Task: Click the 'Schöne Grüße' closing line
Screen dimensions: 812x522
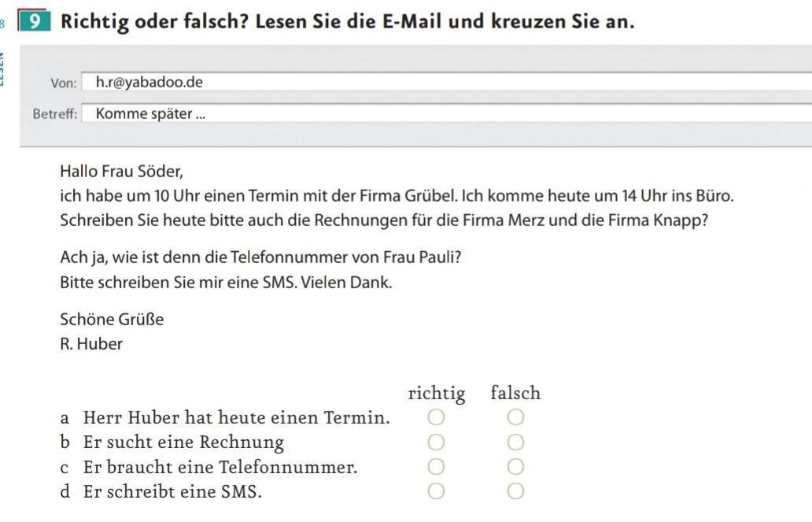Action: pos(112,320)
